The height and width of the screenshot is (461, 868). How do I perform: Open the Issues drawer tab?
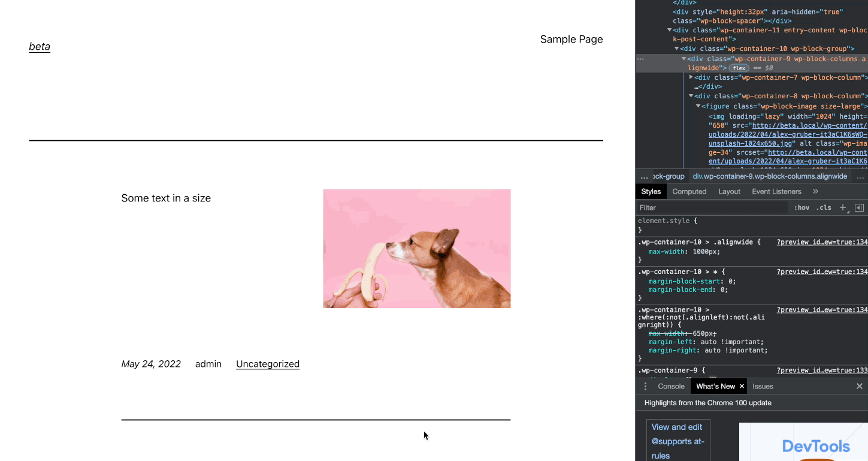[x=763, y=386]
